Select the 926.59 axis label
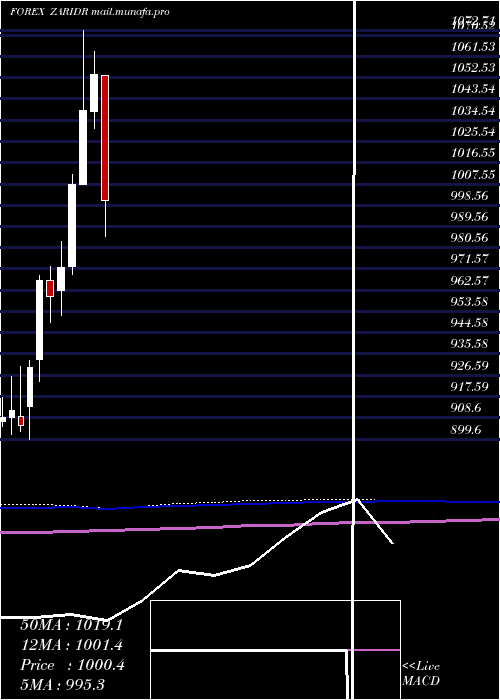500x700 pixels. 470,366
